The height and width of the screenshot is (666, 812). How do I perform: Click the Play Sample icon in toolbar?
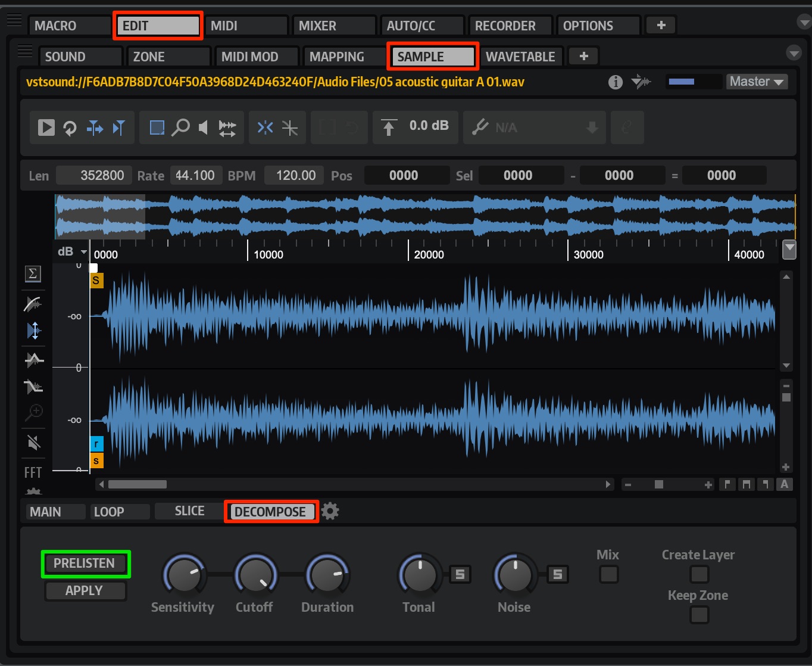point(46,127)
